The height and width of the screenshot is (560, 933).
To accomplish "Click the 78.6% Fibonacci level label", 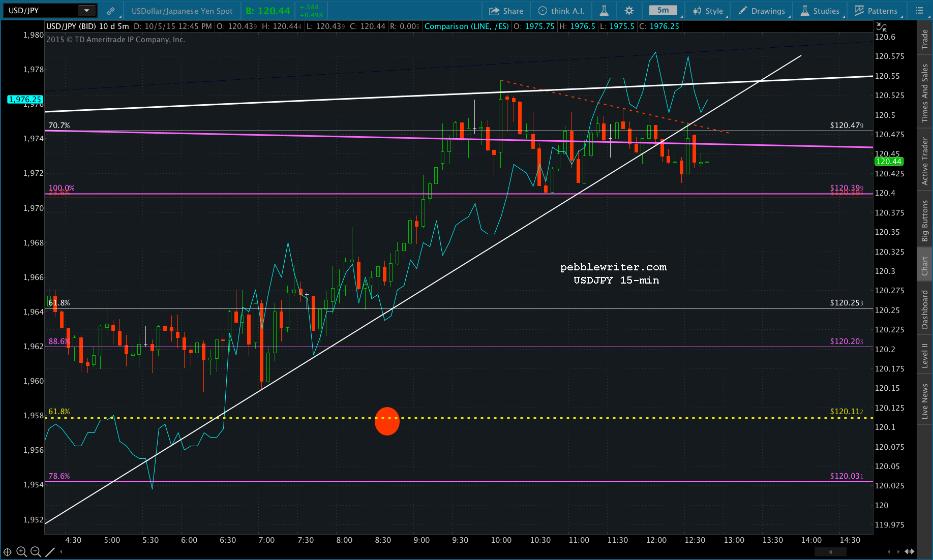I will [x=59, y=476].
